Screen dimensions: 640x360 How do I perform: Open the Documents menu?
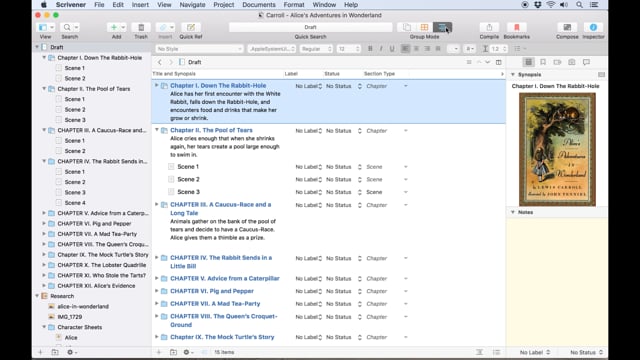click(x=259, y=5)
